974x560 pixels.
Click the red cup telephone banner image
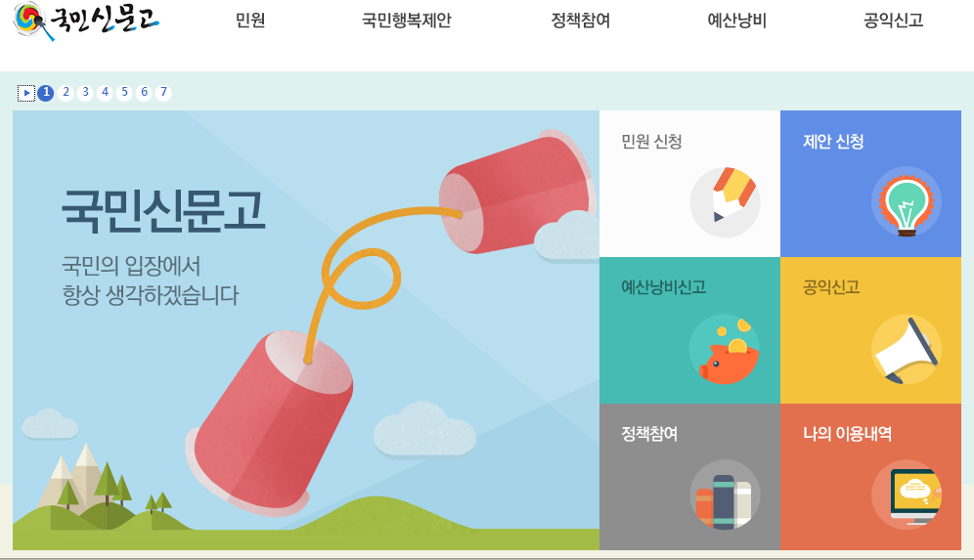[x=306, y=330]
